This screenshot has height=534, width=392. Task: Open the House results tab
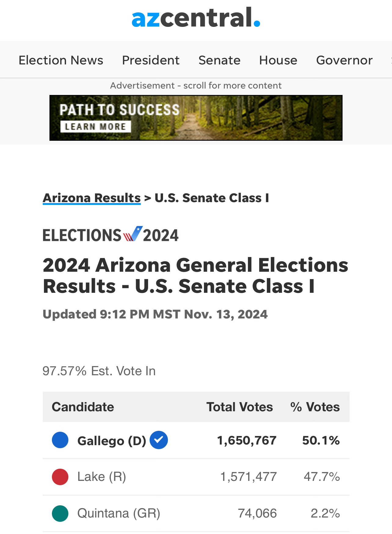tap(278, 60)
